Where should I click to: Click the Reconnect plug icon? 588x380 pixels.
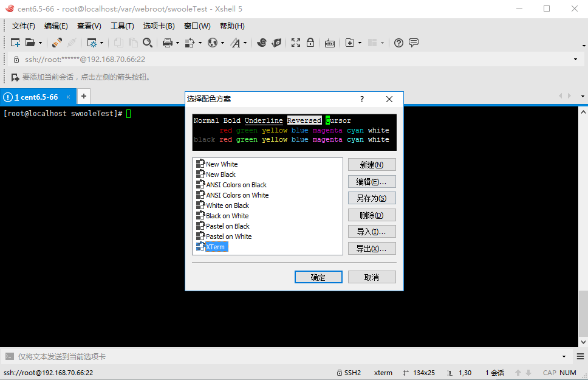click(57, 43)
